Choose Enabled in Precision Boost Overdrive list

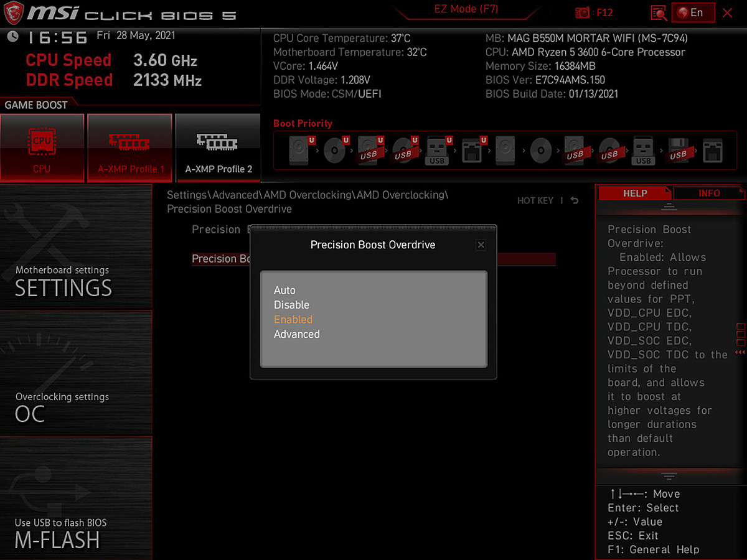293,319
